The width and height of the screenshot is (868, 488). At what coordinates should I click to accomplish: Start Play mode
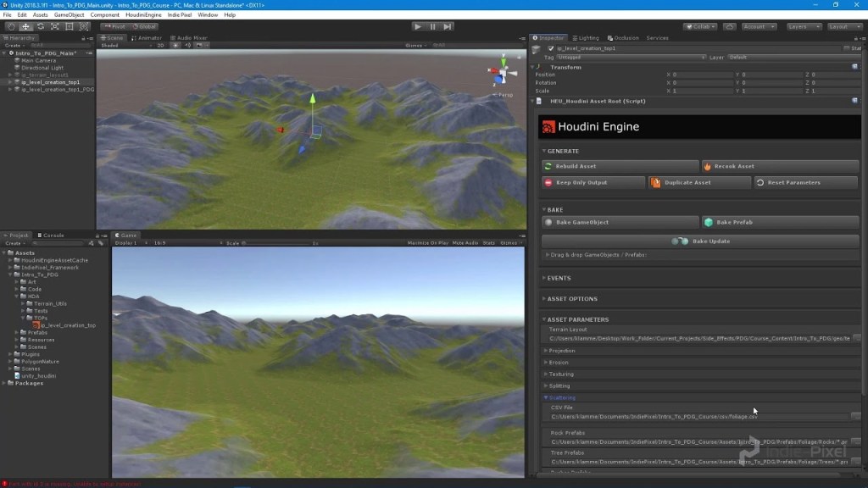pyautogui.click(x=418, y=26)
